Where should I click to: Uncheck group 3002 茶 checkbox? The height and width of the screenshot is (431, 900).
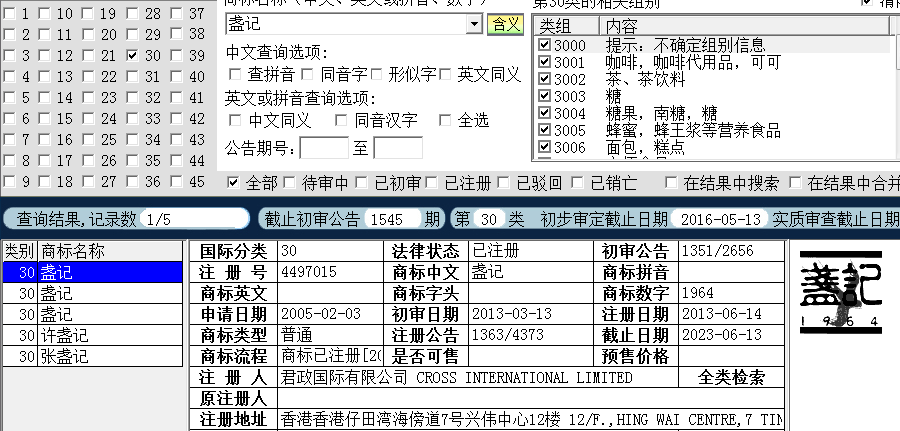tap(545, 79)
